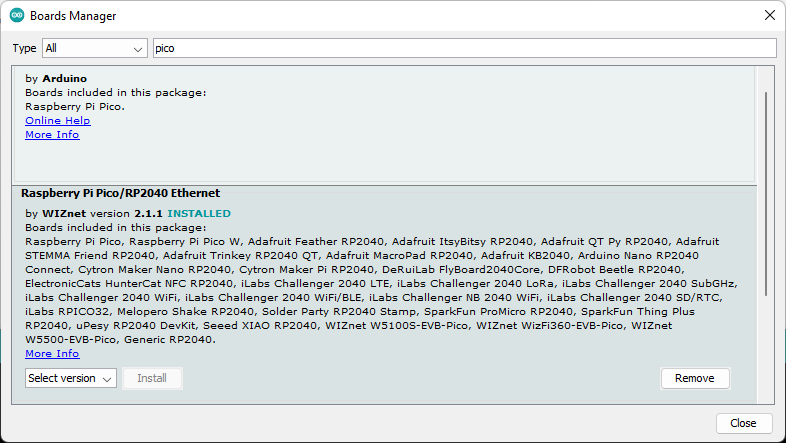The height and width of the screenshot is (443, 786).
Task: Click the vertical scrollbar thumb
Action: click(767, 190)
